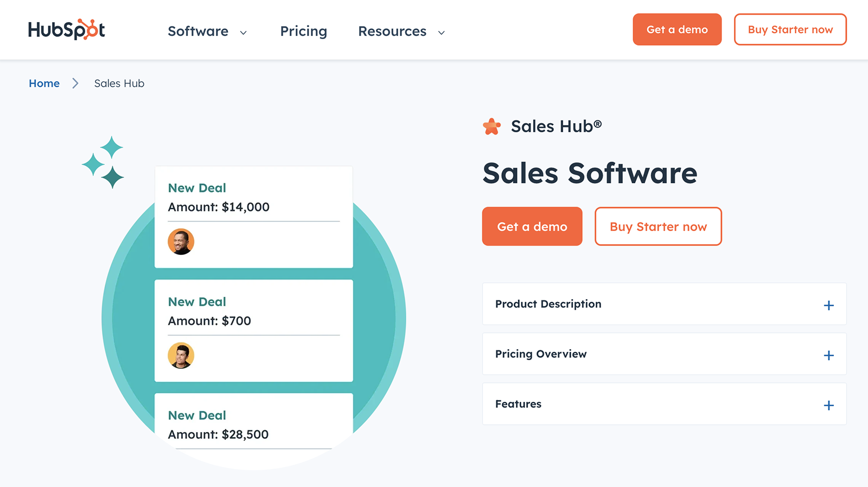Go to the Pricing page
The width and height of the screenshot is (868, 487).
(x=304, y=31)
